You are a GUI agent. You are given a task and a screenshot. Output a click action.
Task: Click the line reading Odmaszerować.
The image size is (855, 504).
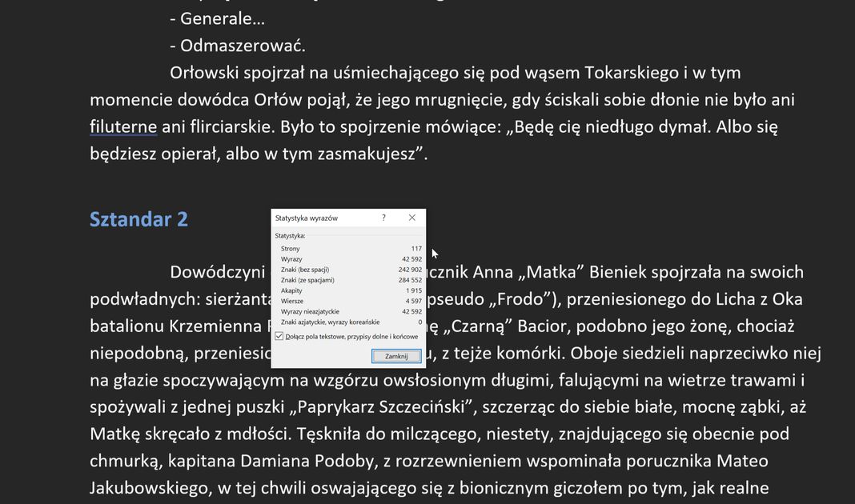pyautogui.click(x=238, y=46)
